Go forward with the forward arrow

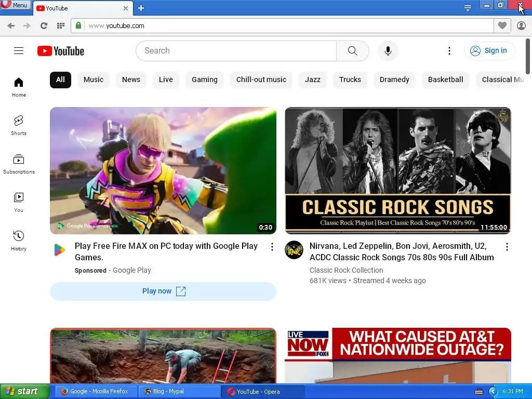pos(27,26)
